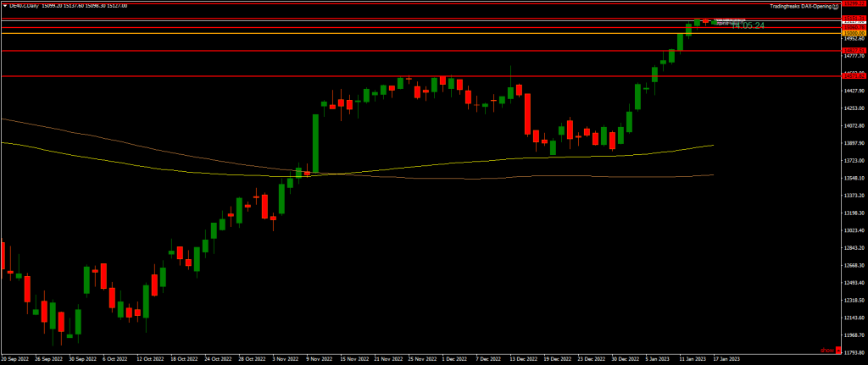Select the orange 15000.00 price label
This screenshot has width=868, height=365.
(854, 33)
